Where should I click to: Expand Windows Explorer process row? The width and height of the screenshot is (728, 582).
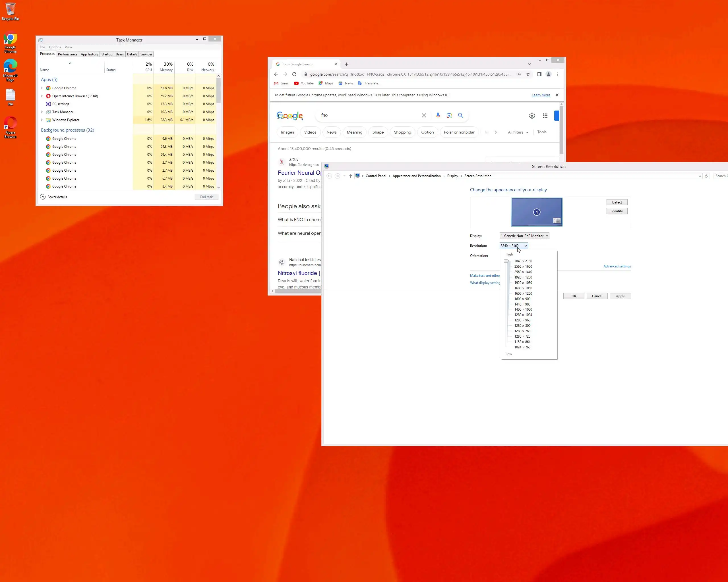(42, 120)
